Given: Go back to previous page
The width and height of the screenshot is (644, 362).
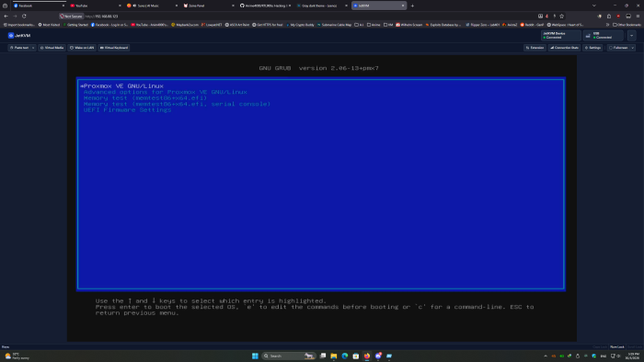Looking at the screenshot, I should tap(6, 16).
